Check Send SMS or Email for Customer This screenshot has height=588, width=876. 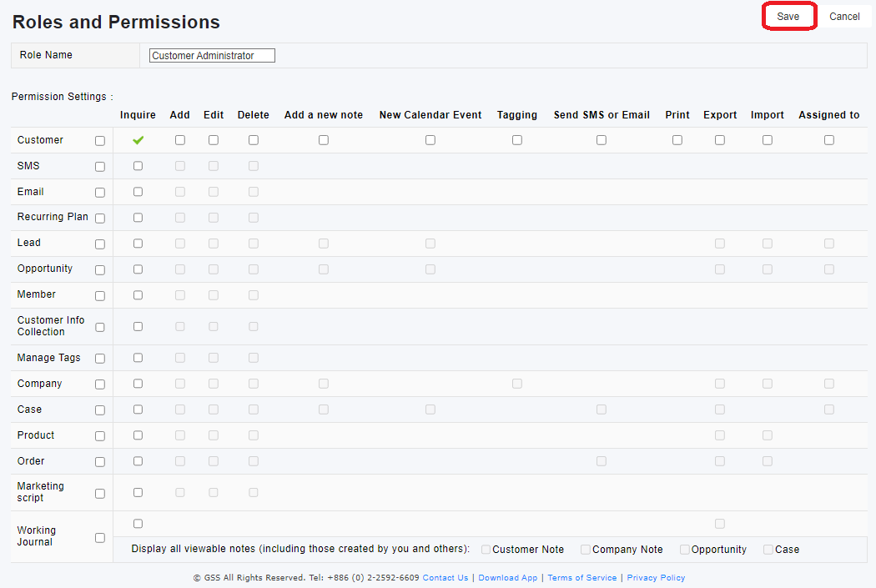[x=602, y=140]
